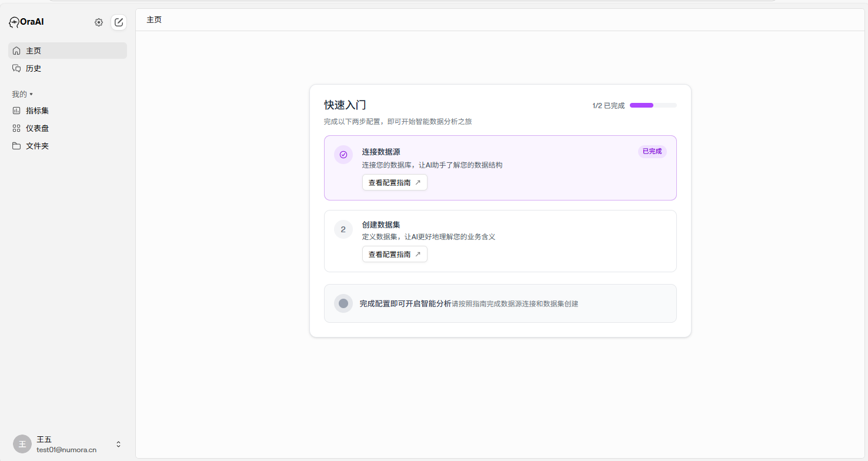Click the 仪表盘 dashboard grid icon
This screenshot has width=868, height=461.
click(16, 128)
